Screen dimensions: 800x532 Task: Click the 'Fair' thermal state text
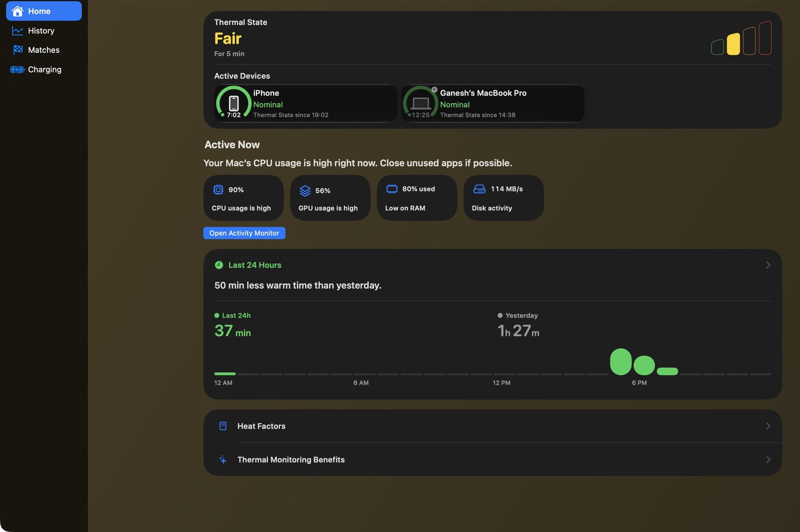tap(228, 38)
